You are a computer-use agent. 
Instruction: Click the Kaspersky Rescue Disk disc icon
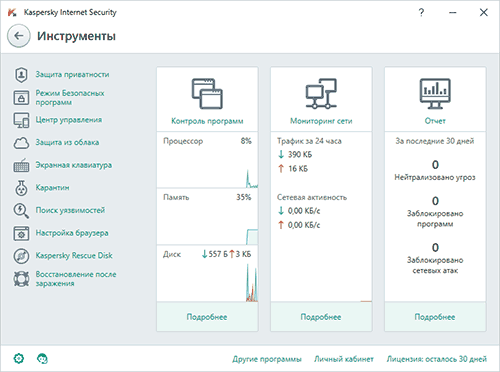coord(21,256)
